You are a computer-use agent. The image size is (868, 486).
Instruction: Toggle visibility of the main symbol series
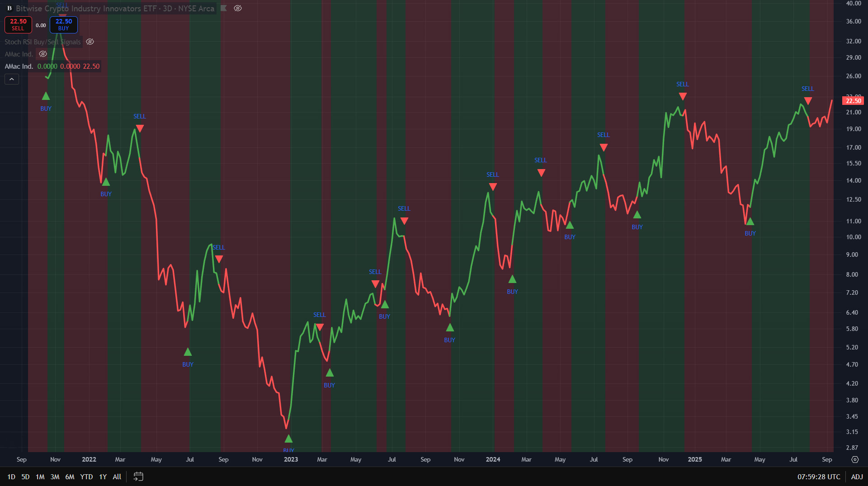pyautogui.click(x=238, y=8)
